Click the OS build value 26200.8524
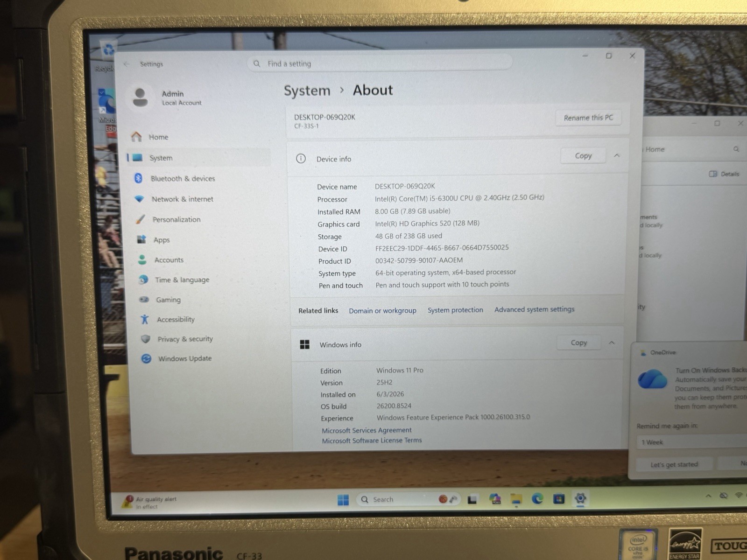The height and width of the screenshot is (560, 747). 394,406
